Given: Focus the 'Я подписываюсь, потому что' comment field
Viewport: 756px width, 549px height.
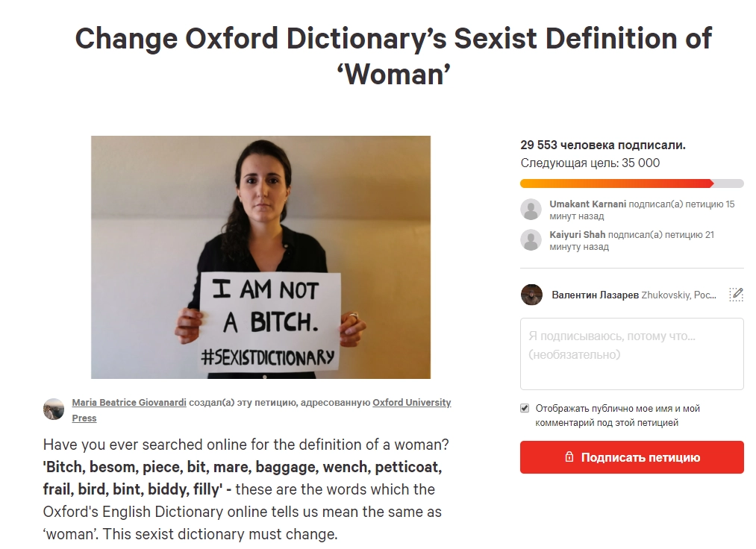Looking at the screenshot, I should tap(631, 354).
